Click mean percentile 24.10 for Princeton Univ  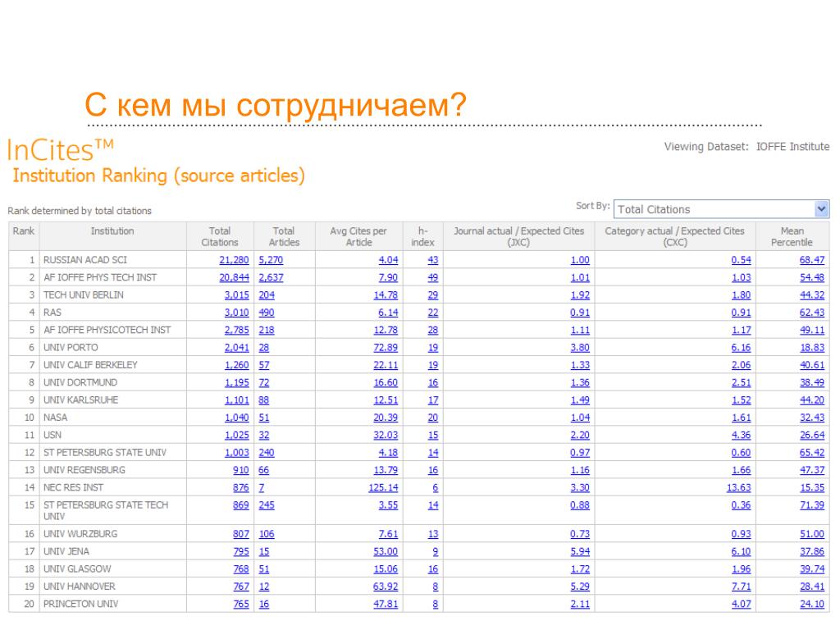click(812, 605)
